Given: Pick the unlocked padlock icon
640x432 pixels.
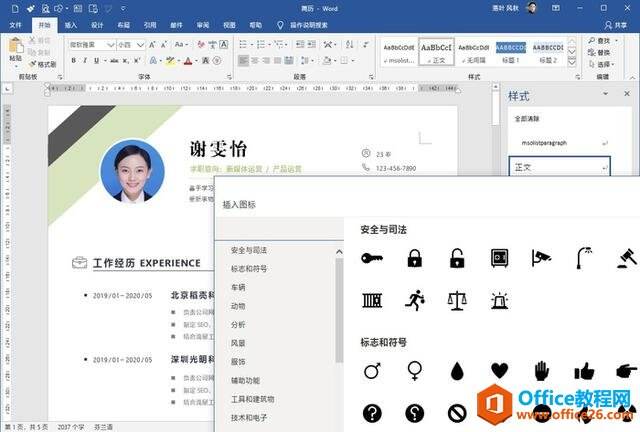Looking at the screenshot, I should (457, 259).
